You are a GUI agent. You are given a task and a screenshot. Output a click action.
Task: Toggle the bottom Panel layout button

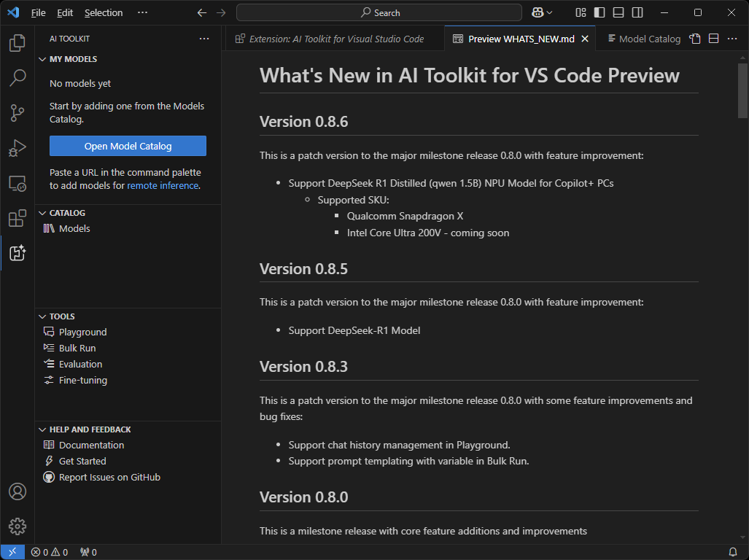click(x=618, y=12)
